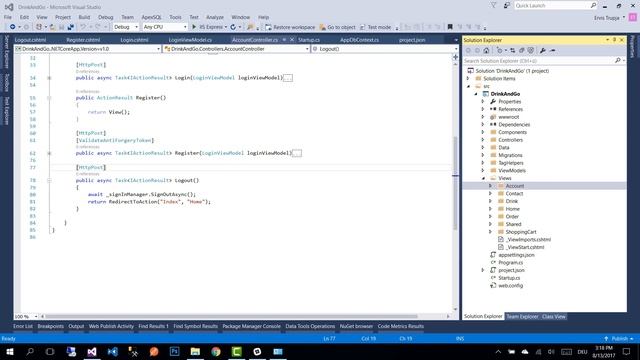
Task: Click the Restore workspace button
Action: 290,27
